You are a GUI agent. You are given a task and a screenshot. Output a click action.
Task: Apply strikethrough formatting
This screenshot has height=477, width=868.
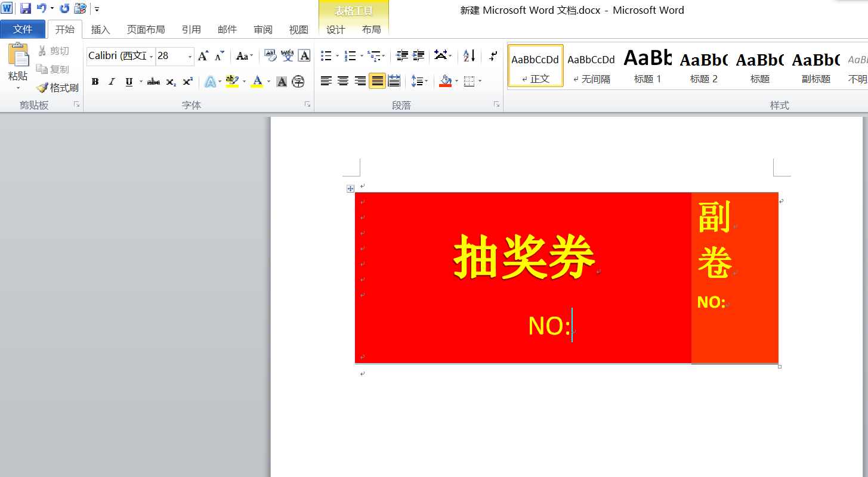coord(153,82)
